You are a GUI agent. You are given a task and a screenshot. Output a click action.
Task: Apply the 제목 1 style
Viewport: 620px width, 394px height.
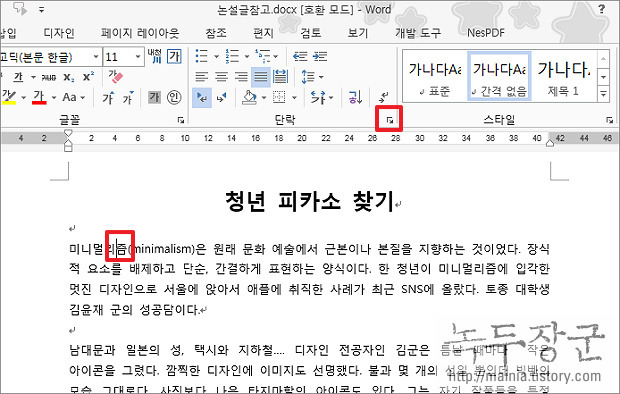pyautogui.click(x=563, y=77)
